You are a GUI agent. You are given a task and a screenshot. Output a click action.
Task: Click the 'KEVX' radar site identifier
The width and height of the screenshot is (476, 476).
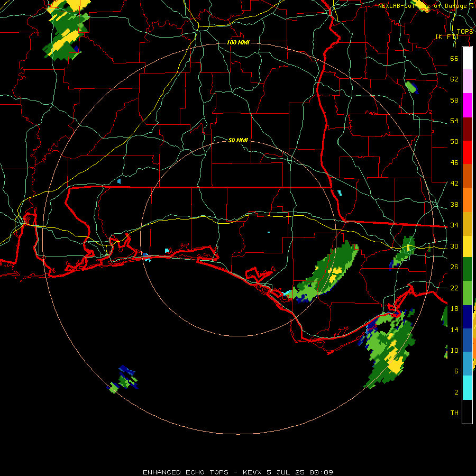coord(253,472)
